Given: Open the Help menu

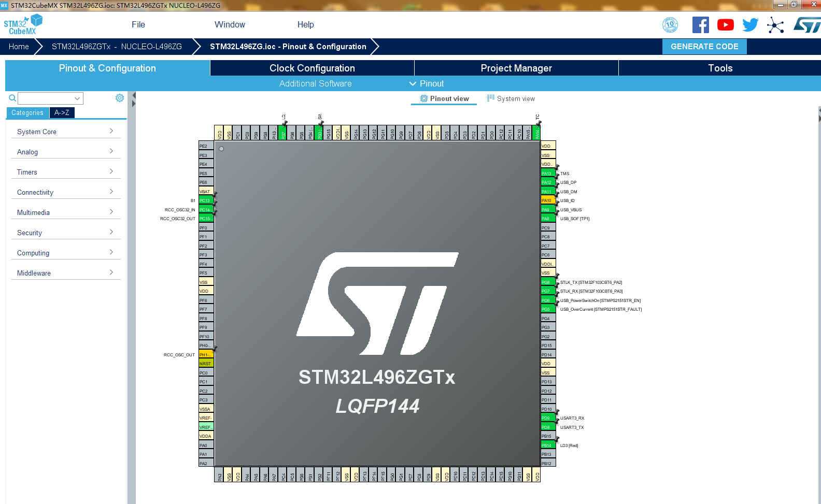Looking at the screenshot, I should click(306, 24).
